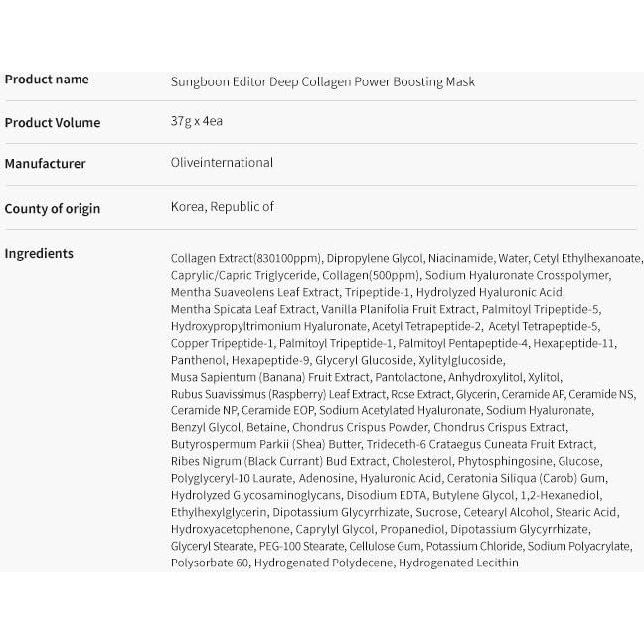Click the Manufacturer row label

click(46, 164)
